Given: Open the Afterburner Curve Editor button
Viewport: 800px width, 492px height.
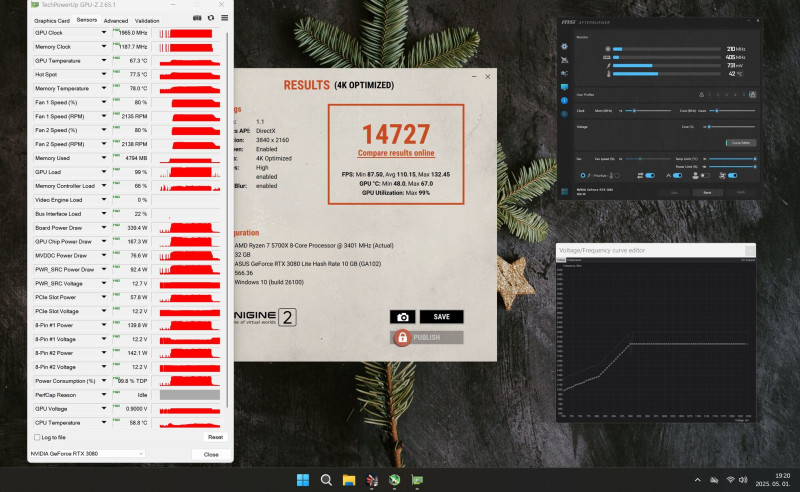Looking at the screenshot, I should click(741, 143).
